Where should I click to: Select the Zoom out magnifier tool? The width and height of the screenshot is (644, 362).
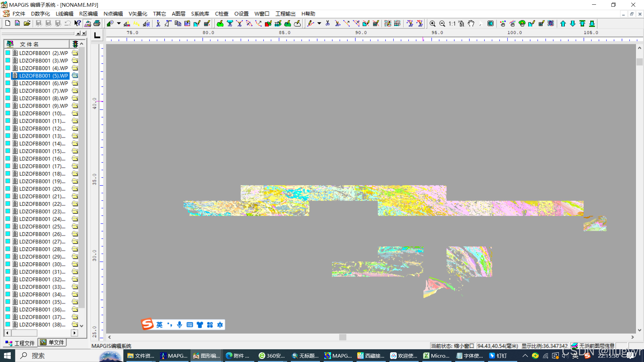pos(442,23)
